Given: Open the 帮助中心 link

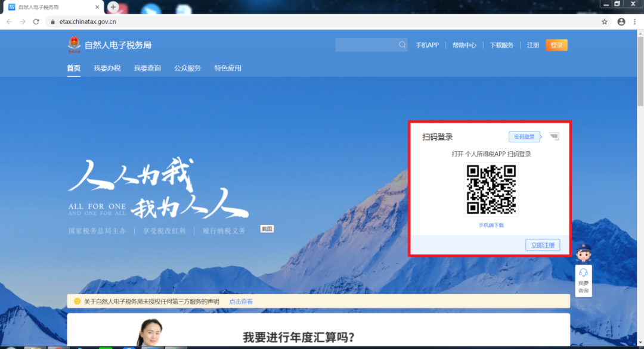Looking at the screenshot, I should coord(465,45).
